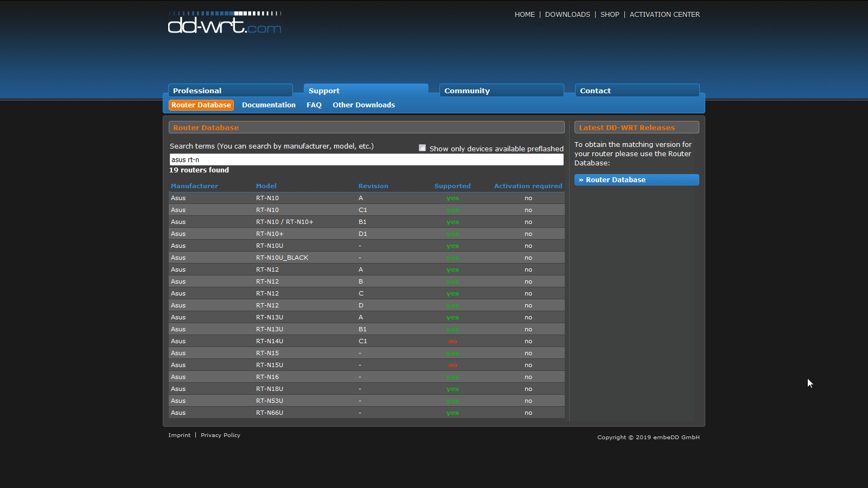This screenshot has width=868, height=488.
Task: Select the RT-N15 row
Action: [367, 353]
